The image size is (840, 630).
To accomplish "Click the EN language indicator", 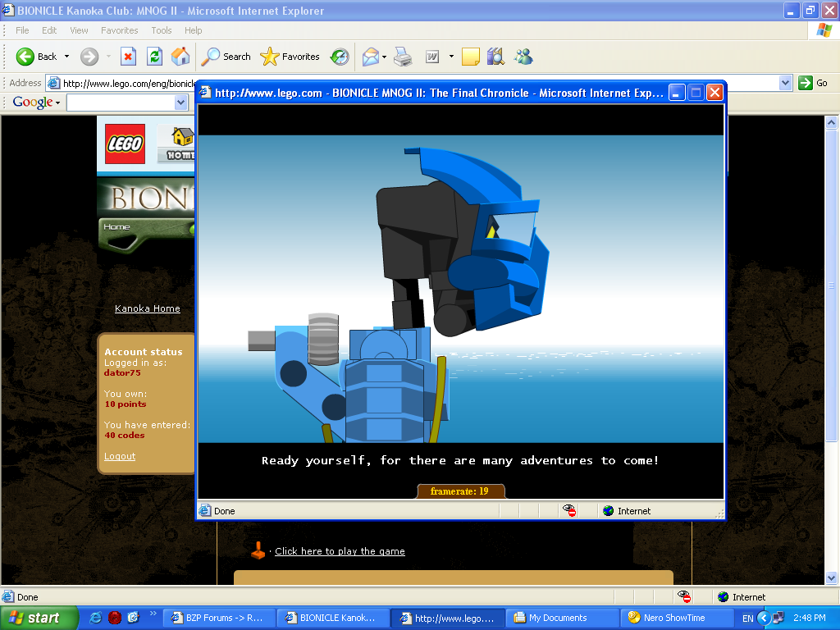I will click(748, 619).
